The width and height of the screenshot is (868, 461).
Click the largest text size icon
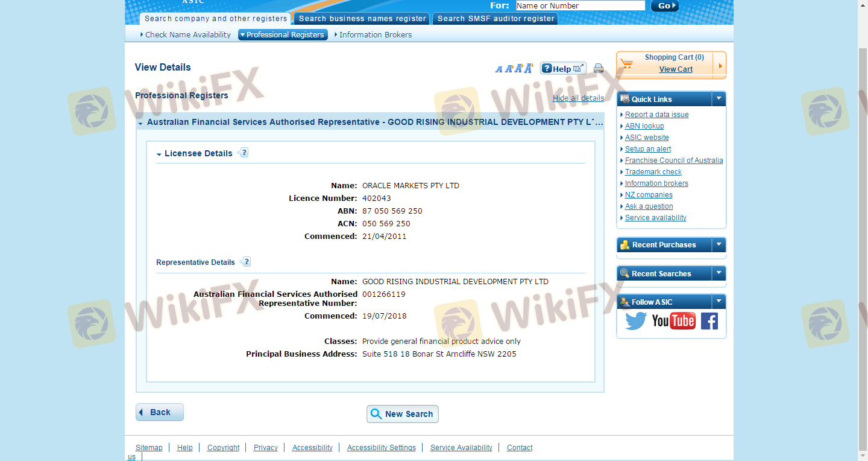pyautogui.click(x=529, y=68)
